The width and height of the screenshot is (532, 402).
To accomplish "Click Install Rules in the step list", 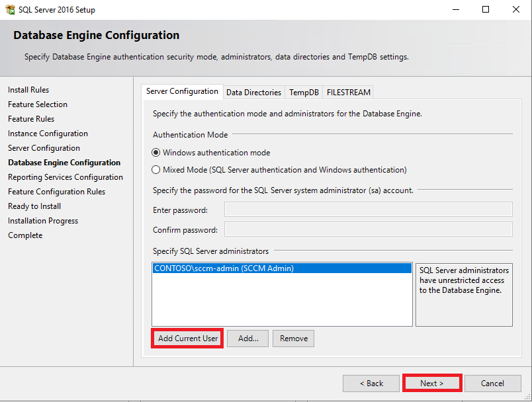I will pyautogui.click(x=28, y=90).
